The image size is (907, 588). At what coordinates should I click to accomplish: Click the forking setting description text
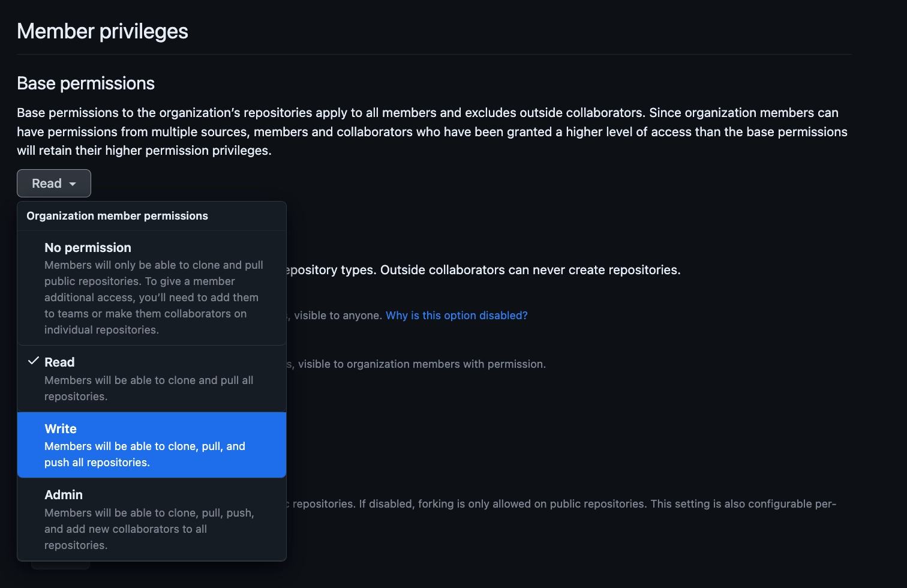tap(564, 504)
